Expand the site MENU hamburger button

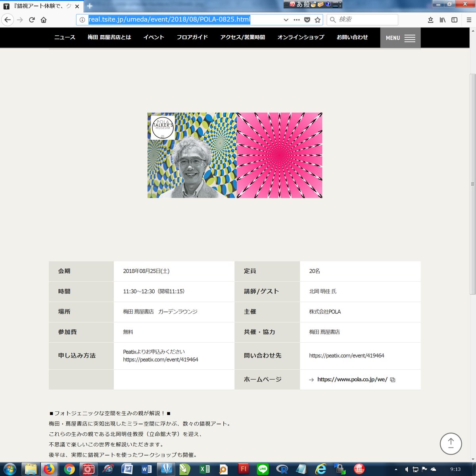[x=400, y=38]
